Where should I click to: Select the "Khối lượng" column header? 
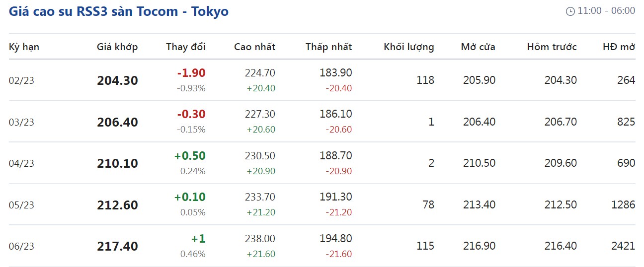point(408,47)
